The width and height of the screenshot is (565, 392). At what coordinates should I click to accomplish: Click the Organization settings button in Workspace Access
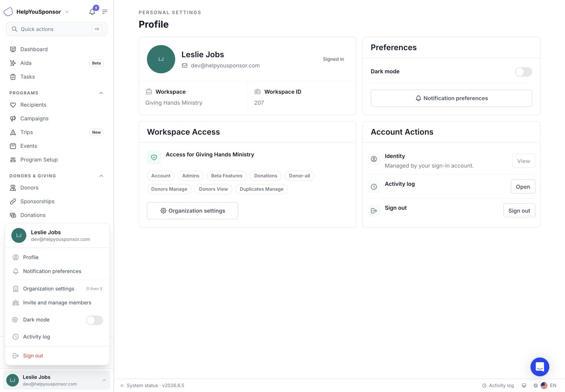(x=192, y=211)
